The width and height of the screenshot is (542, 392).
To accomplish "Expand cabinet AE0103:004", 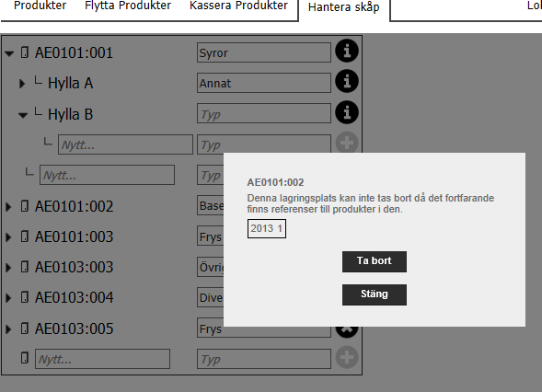I will 8,298.
